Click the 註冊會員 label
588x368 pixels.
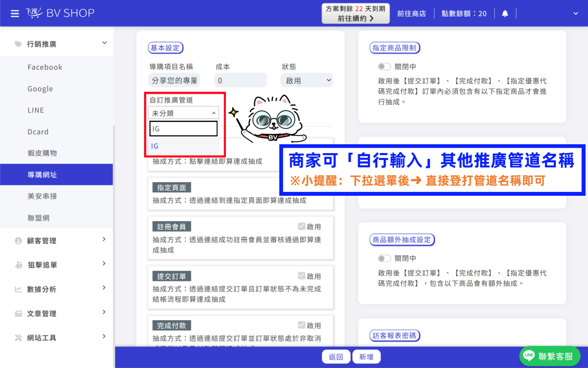point(171,227)
